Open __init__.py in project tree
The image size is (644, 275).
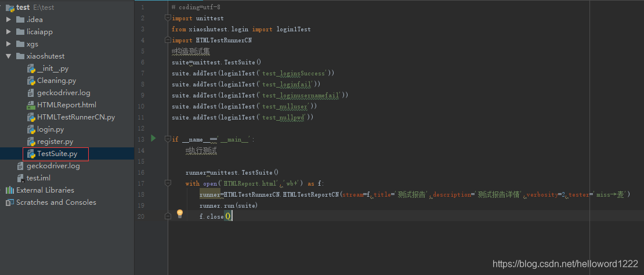click(x=53, y=68)
